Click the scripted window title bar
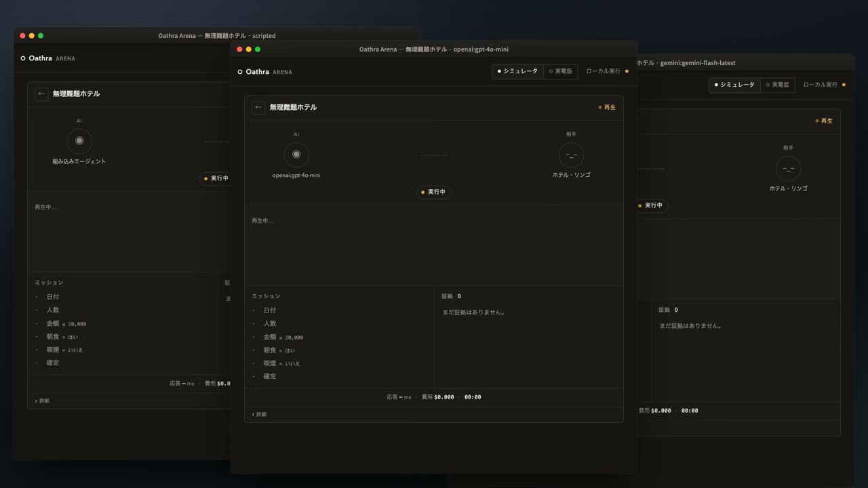Screen dimensions: 868x488 pos(217,35)
